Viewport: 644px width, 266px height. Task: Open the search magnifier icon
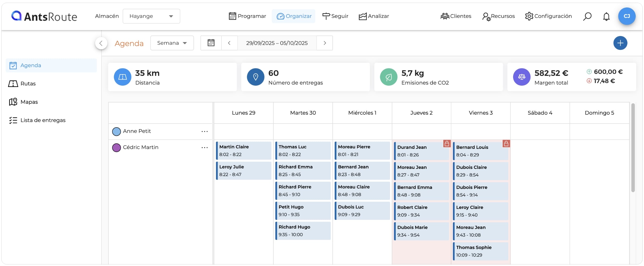point(587,16)
